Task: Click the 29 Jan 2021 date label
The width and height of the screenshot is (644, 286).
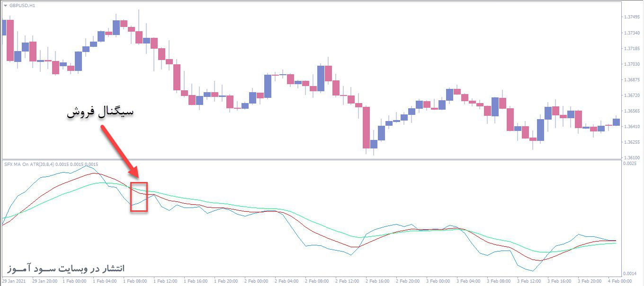Action: point(13,281)
